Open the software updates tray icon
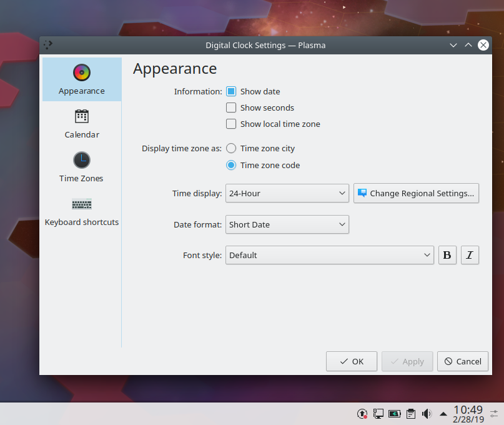The image size is (504, 425). click(362, 414)
